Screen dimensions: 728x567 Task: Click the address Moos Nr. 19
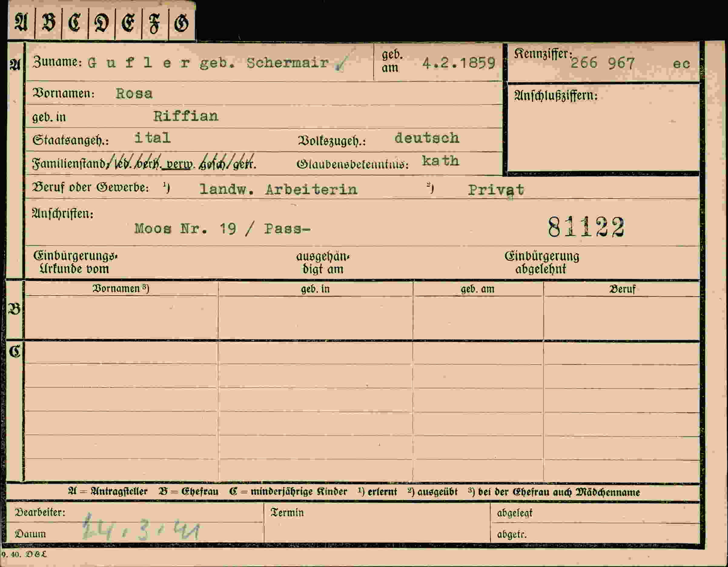[185, 229]
